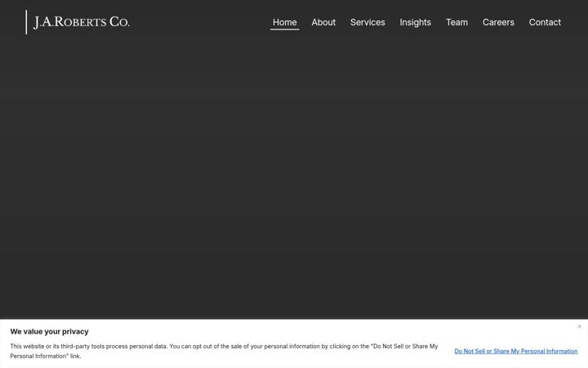Viewport: 588px width, 368px height.
Task: Click the 'We value your privacy' heading
Action: 49,331
